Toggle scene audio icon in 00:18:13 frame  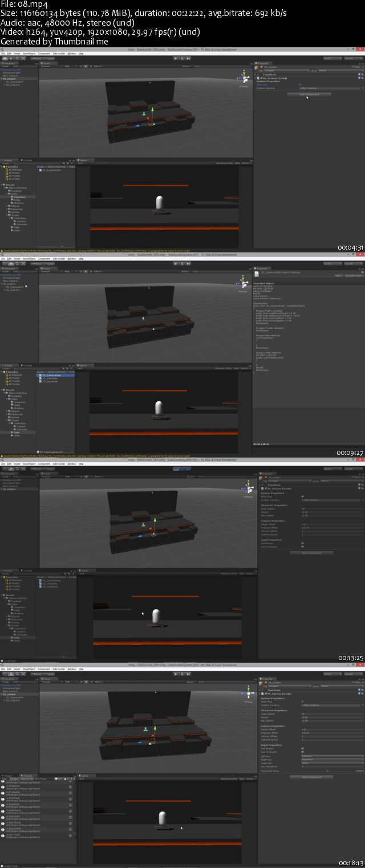coord(91,682)
